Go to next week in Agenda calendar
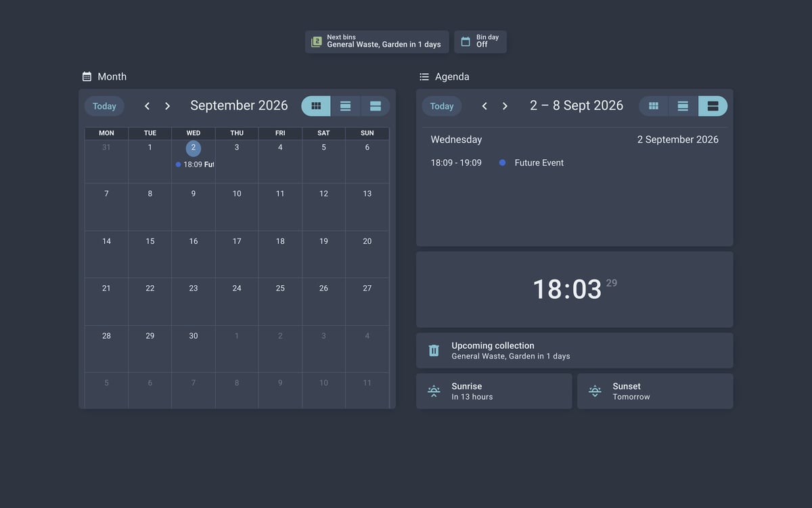Screen dimensions: 812x508 (505, 106)
